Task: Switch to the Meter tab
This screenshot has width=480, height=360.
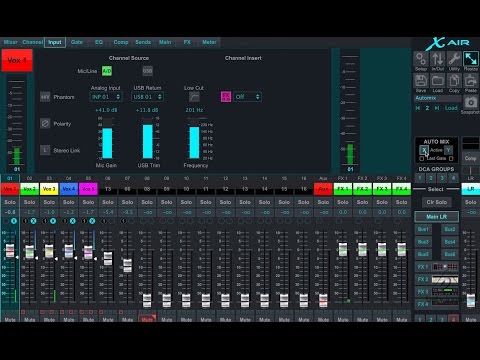Action: click(x=209, y=42)
